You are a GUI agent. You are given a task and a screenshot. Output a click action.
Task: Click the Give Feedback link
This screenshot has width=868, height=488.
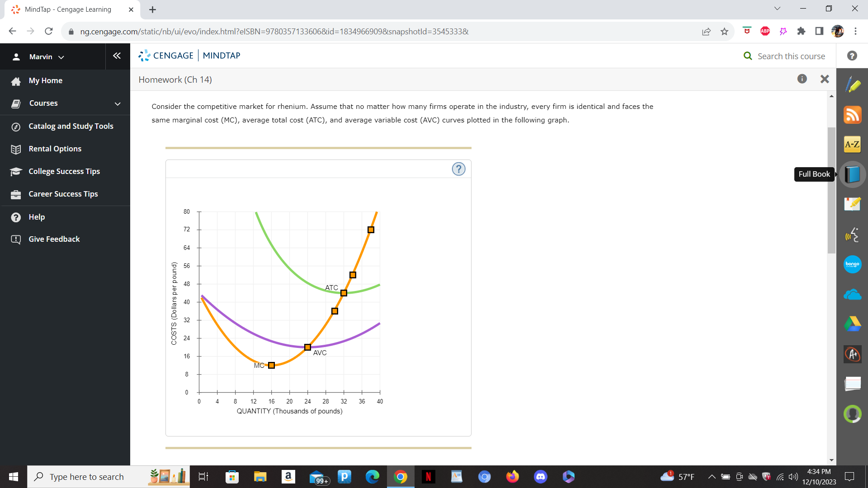(54, 239)
